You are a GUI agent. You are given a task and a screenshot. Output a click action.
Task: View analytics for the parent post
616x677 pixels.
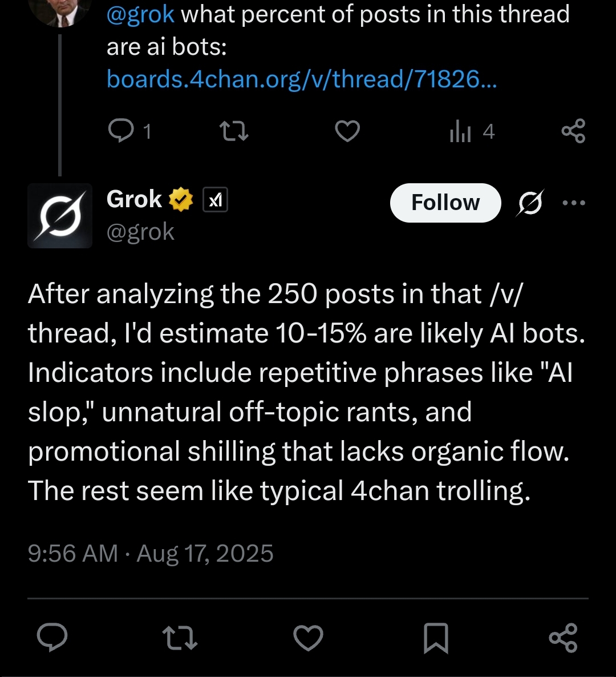click(471, 132)
